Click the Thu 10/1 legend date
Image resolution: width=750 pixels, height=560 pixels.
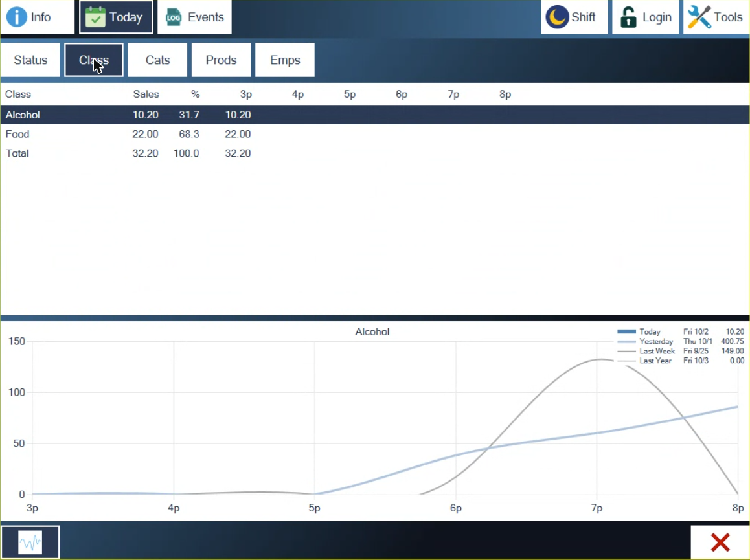coord(698,341)
